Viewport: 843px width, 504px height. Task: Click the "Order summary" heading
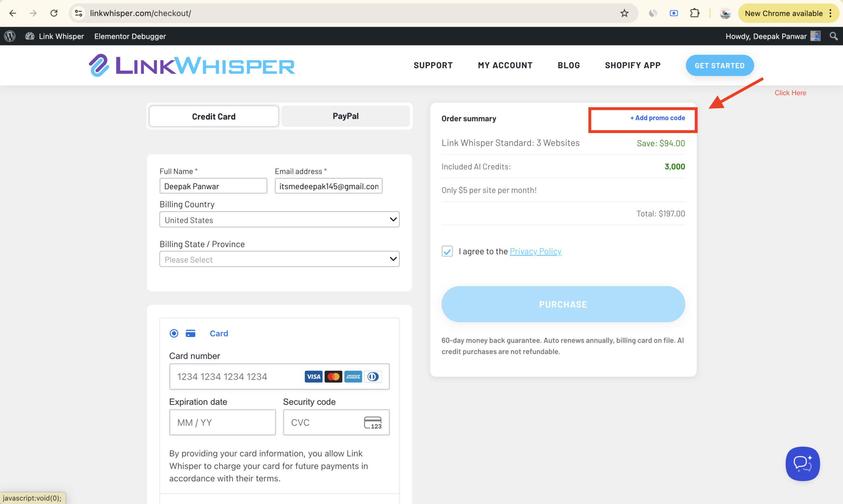(469, 119)
